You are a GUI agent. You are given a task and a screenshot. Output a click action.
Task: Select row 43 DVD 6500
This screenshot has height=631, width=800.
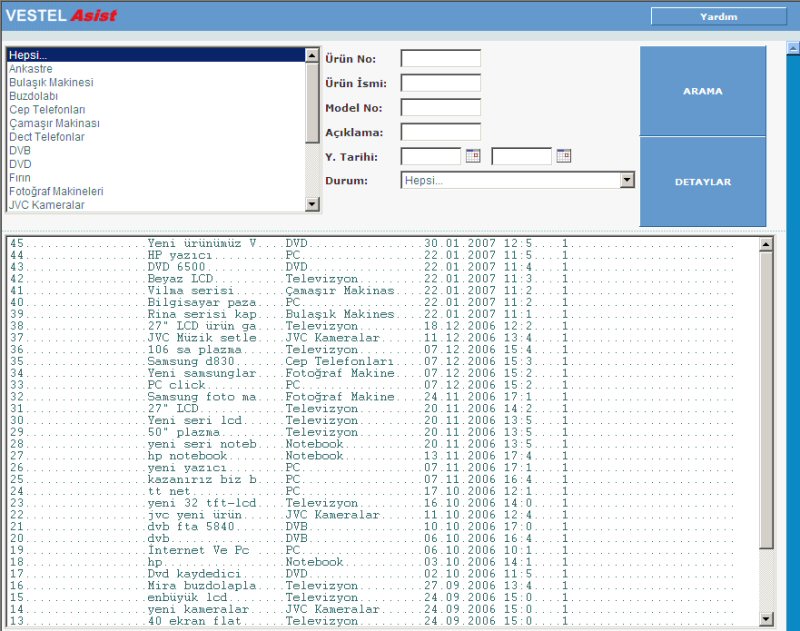click(383, 267)
